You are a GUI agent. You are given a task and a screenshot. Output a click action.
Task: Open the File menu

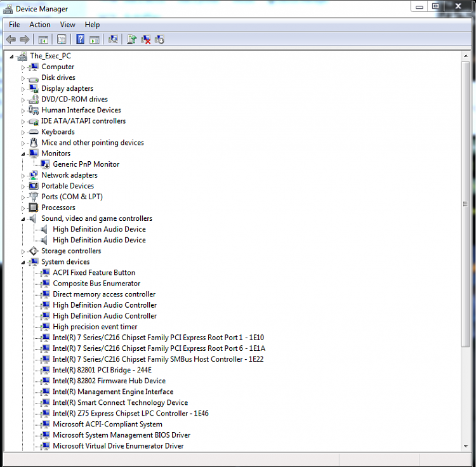[14, 25]
